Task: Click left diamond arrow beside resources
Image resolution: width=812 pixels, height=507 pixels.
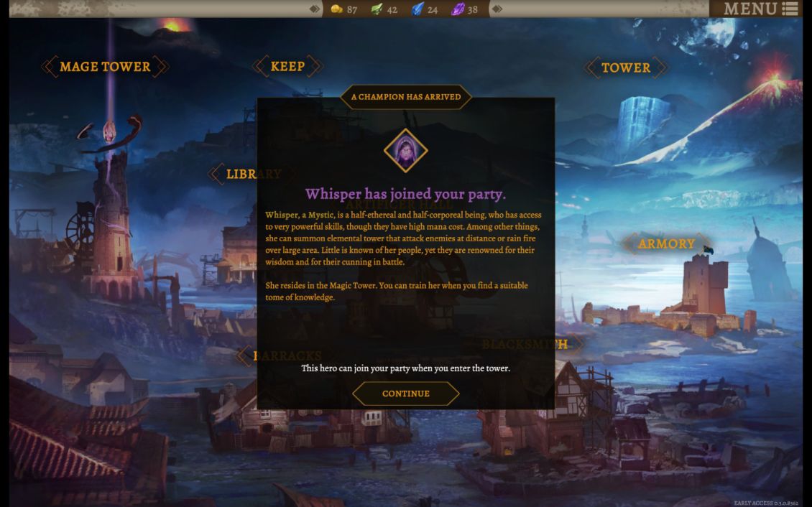Action: [x=314, y=9]
